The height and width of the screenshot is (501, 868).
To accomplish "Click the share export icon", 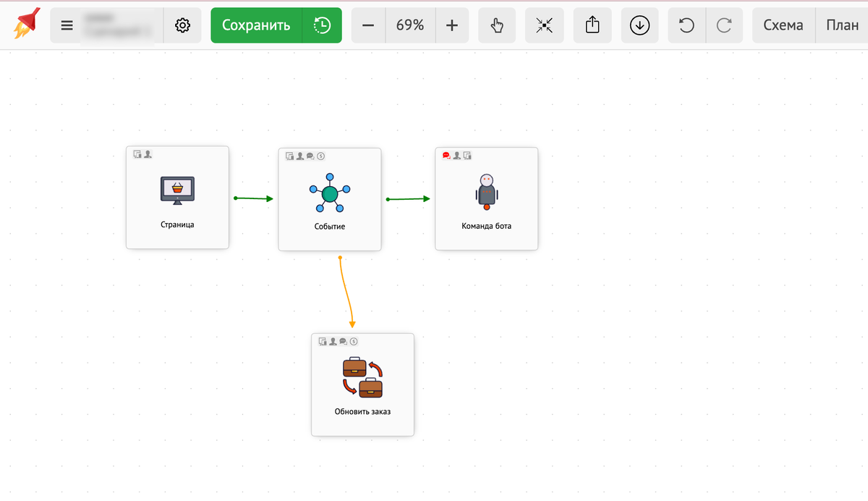I will tap(592, 25).
